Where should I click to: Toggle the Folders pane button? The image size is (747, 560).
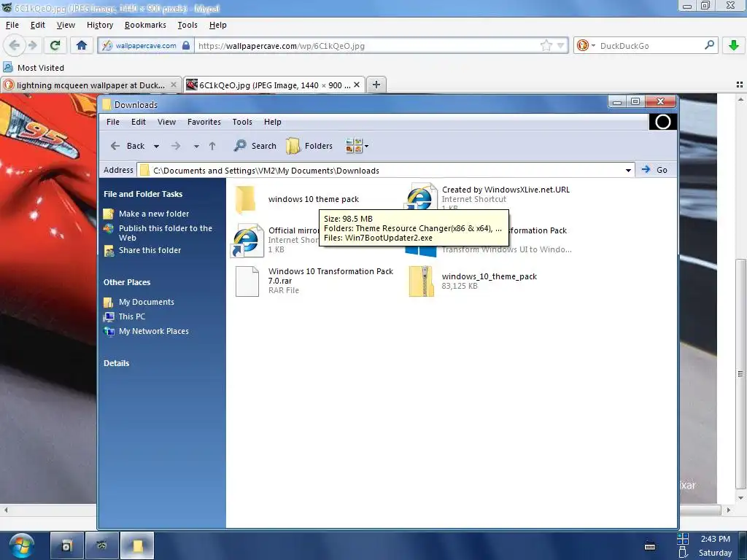tap(309, 146)
